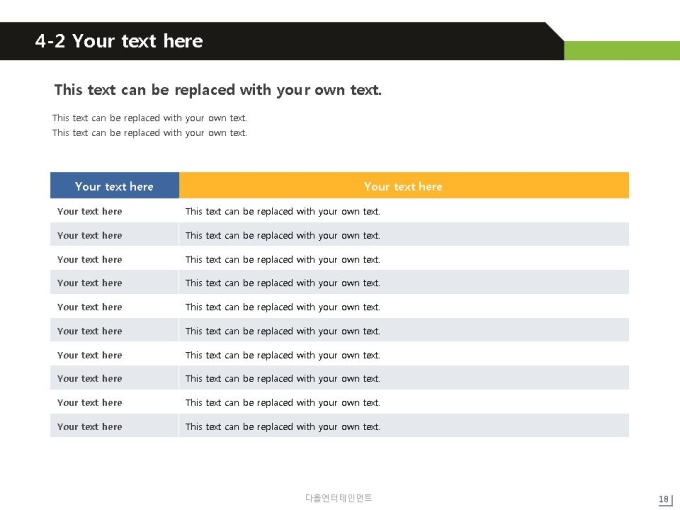Click the second small description line under subtitle
This screenshot has height=510, width=680.
coord(150,133)
